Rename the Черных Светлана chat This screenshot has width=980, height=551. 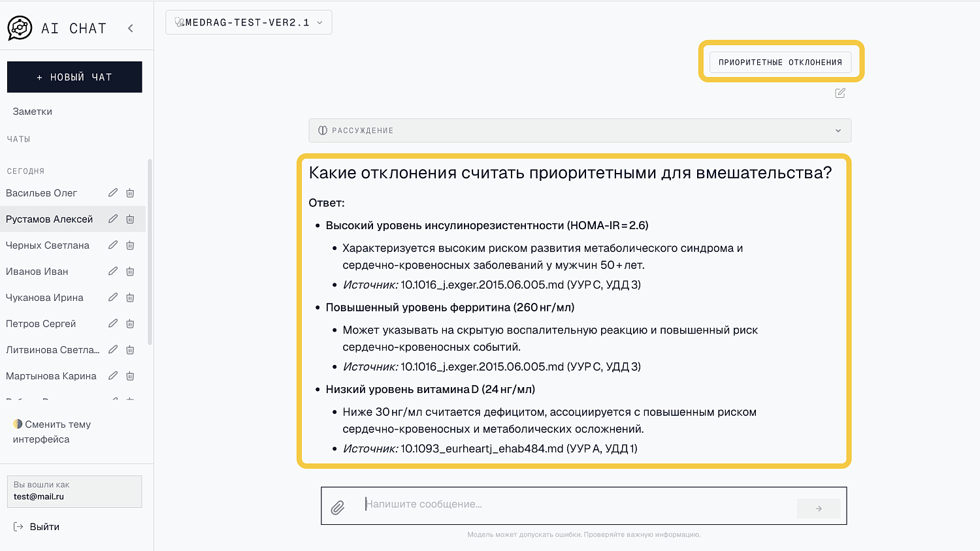point(113,245)
